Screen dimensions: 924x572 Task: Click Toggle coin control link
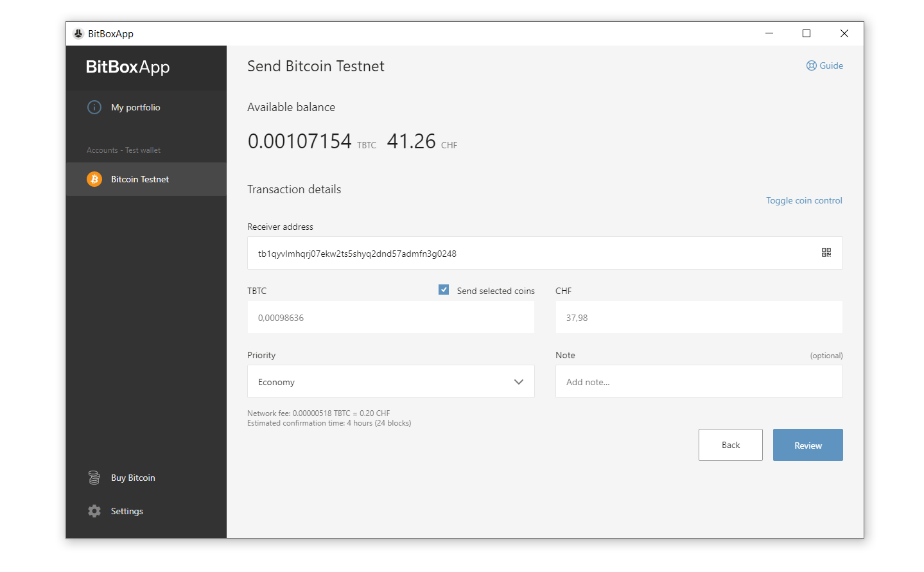(x=804, y=200)
